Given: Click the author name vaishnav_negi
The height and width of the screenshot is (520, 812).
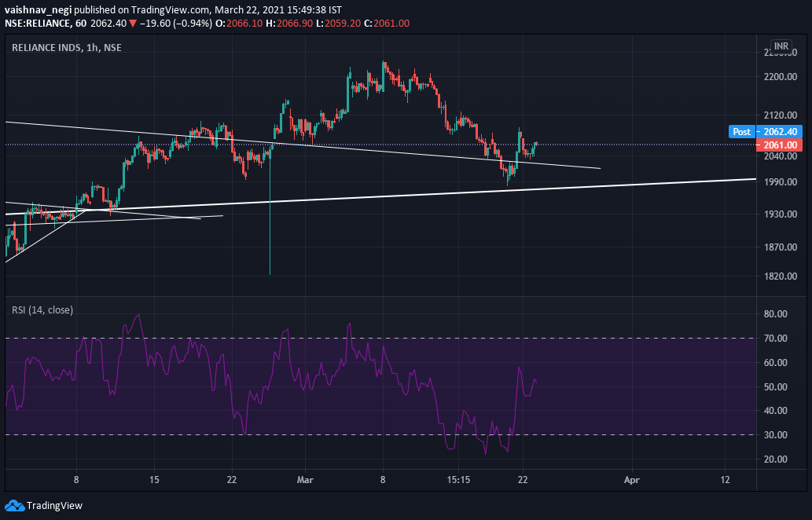Looking at the screenshot, I should pyautogui.click(x=39, y=10).
